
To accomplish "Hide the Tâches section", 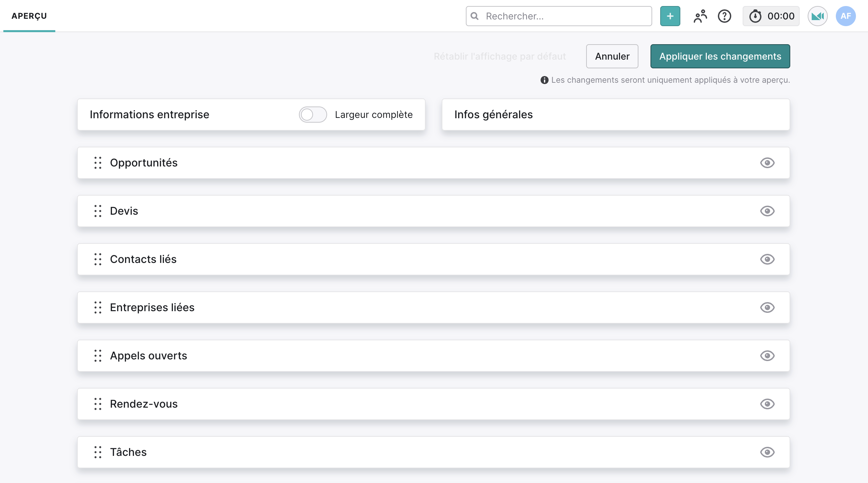I will (x=767, y=452).
